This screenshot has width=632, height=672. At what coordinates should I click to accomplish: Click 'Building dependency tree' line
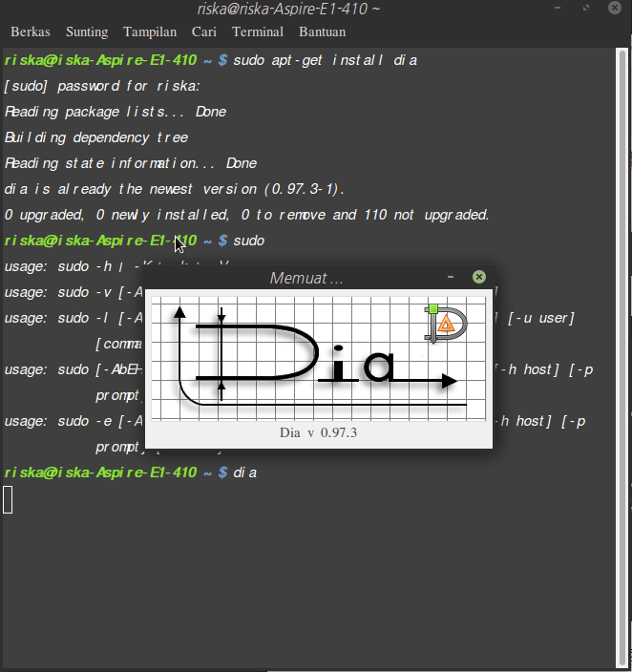tap(96, 137)
